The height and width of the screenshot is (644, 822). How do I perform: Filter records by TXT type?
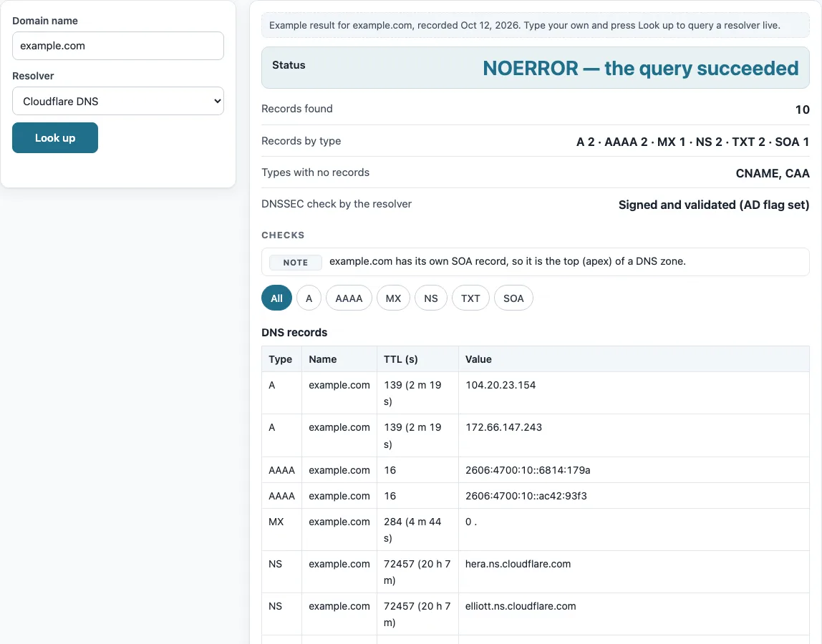coord(470,298)
